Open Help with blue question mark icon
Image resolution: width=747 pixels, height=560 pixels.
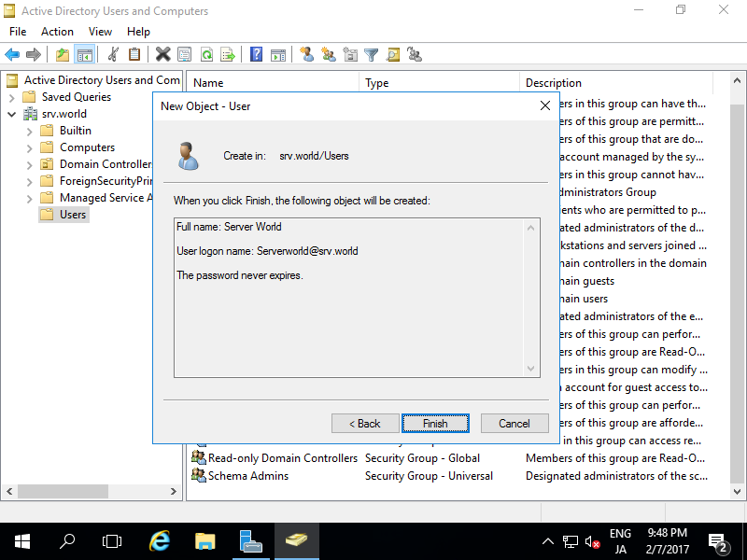pos(256,54)
